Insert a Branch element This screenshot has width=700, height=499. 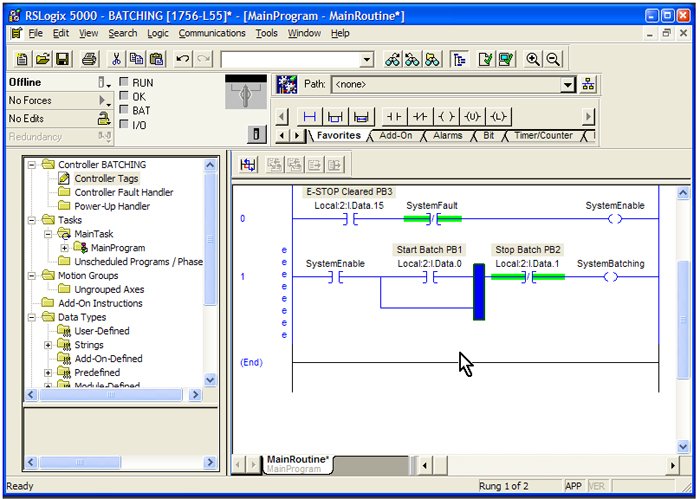[x=335, y=117]
